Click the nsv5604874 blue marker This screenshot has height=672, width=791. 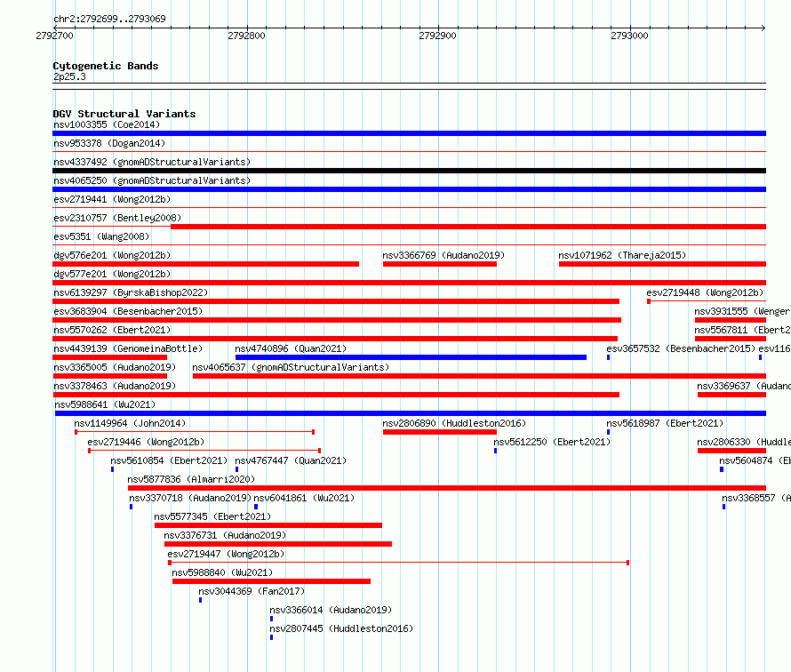[722, 469]
